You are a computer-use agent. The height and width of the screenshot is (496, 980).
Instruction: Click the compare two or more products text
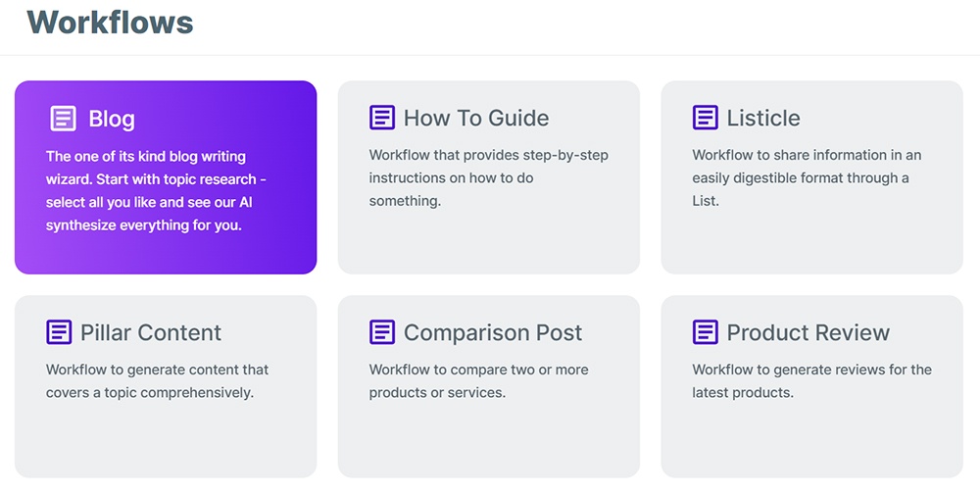point(479,381)
